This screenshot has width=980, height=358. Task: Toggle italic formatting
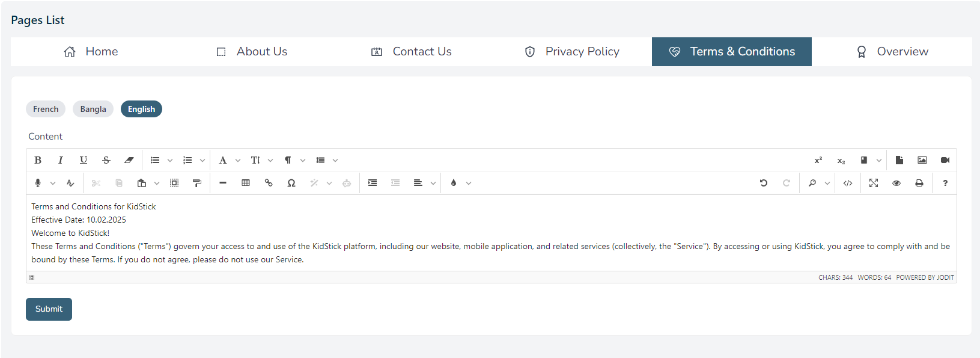click(x=61, y=160)
